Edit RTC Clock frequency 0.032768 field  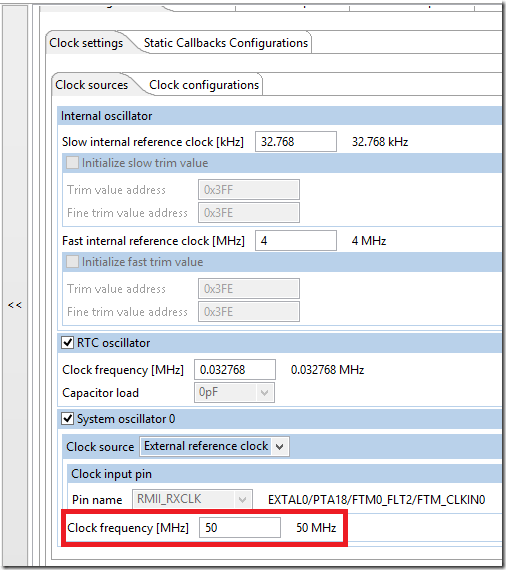235,370
